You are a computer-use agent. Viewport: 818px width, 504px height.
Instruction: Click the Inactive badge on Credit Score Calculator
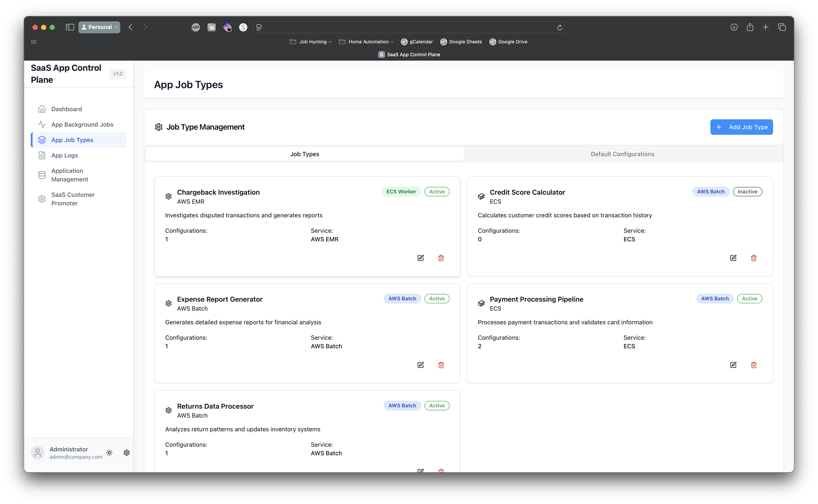pyautogui.click(x=747, y=192)
